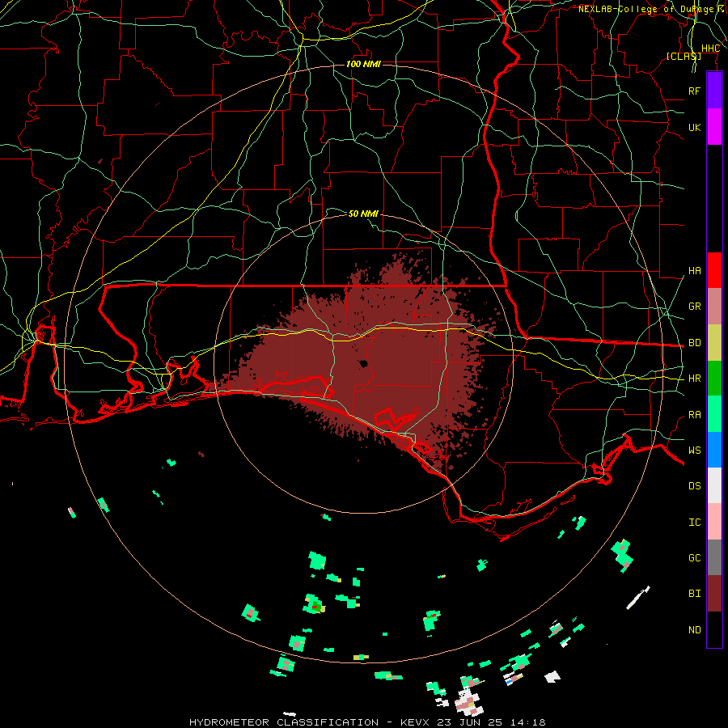Click the DS legend label
Screen dimensions: 728x728
[694, 485]
